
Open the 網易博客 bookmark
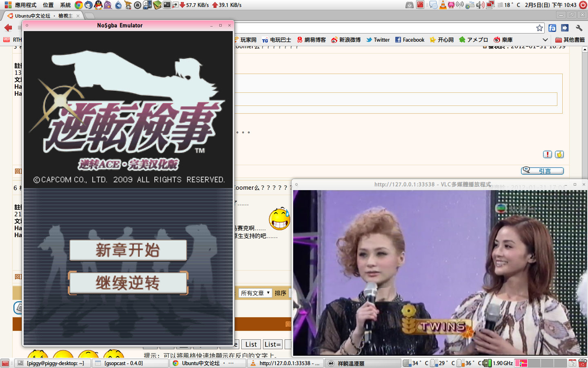tap(311, 40)
